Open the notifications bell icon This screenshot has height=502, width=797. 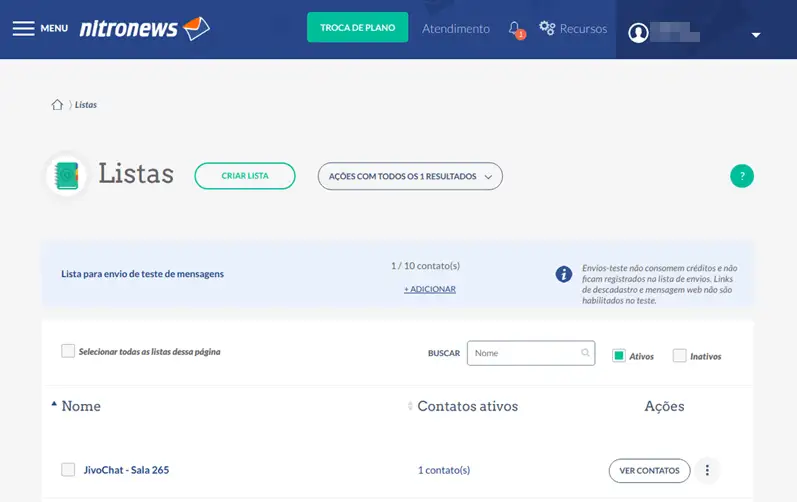(x=515, y=29)
